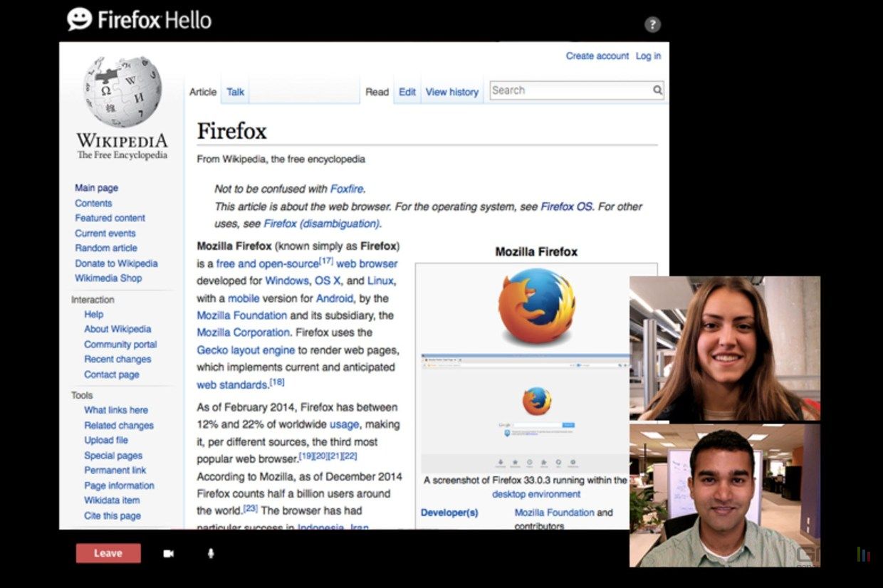883x588 pixels.
Task: Mute the microphone icon
Action: [211, 553]
